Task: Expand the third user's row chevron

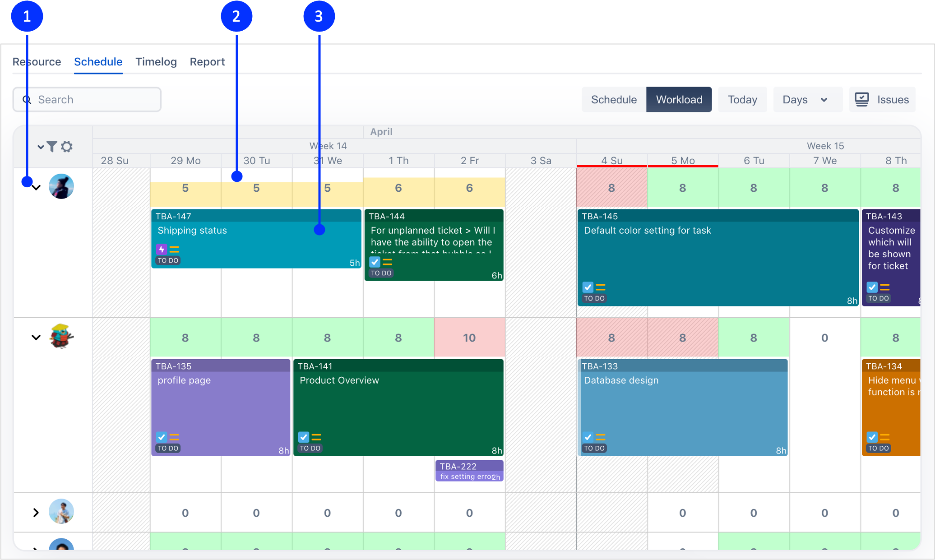Action: pos(36,513)
